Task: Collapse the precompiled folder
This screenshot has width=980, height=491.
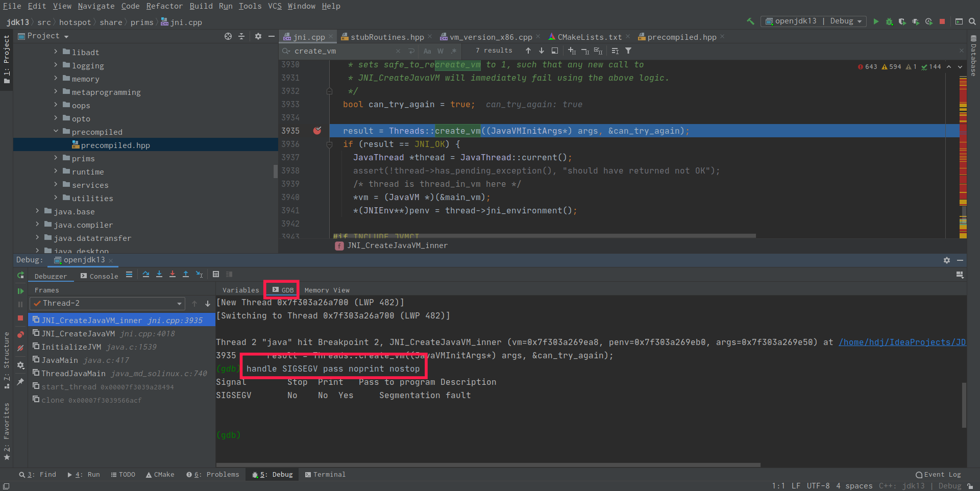Action: pos(56,132)
